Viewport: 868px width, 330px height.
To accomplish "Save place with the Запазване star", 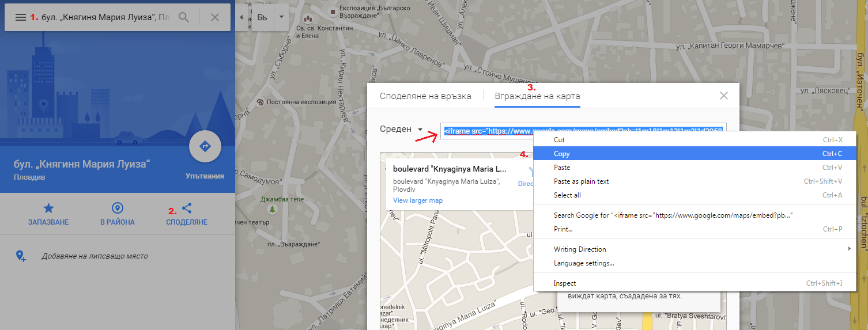I will click(x=48, y=214).
